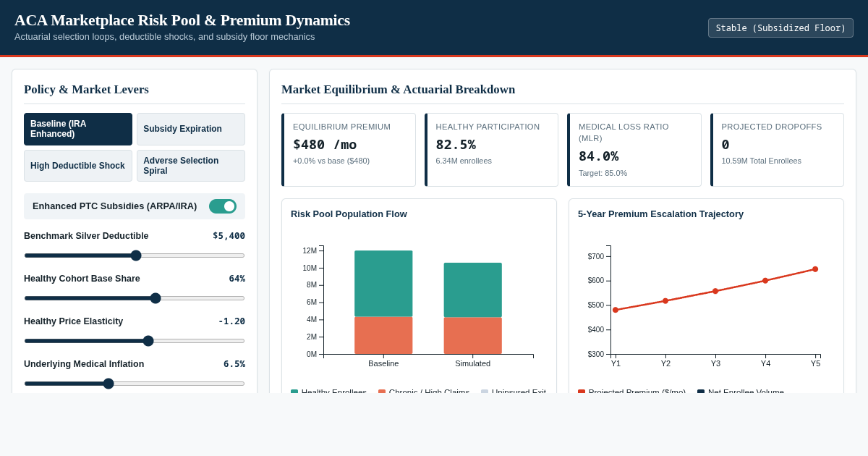The image size is (868, 456).
Task: Click Y3 premium data point
Action: click(715, 291)
